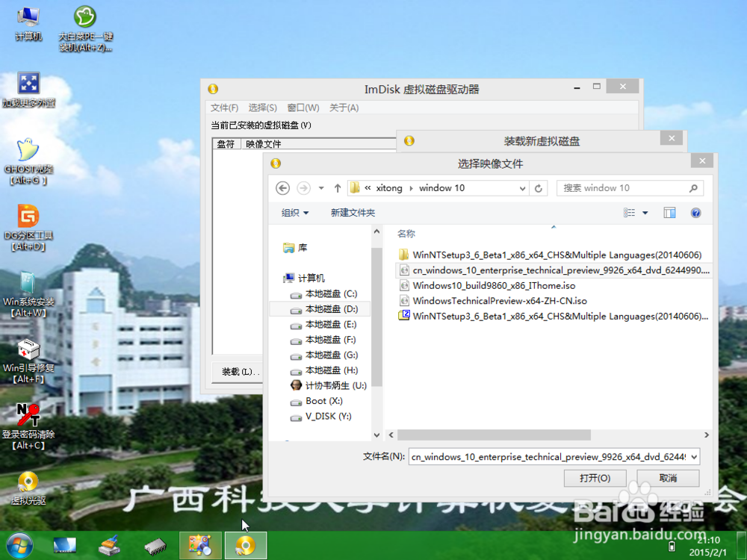This screenshot has width=747, height=560.
Task: Select 本地磁盘 (H:) in tree
Action: pyautogui.click(x=324, y=370)
